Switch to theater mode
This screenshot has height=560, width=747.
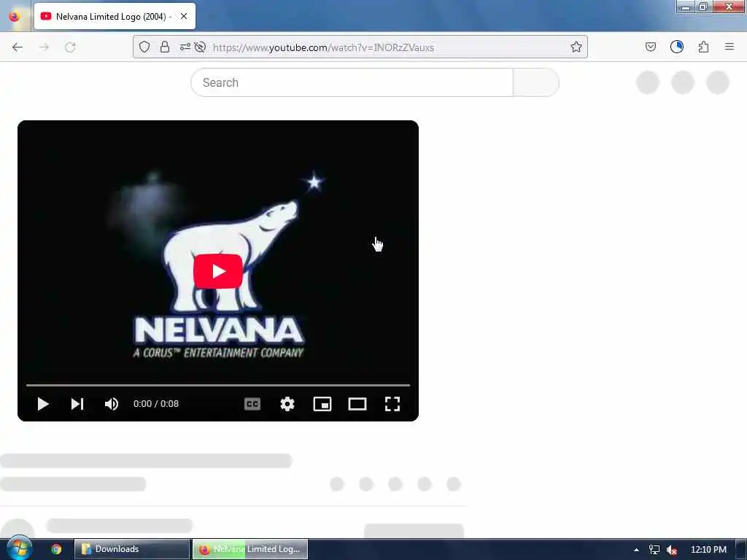pyautogui.click(x=357, y=404)
